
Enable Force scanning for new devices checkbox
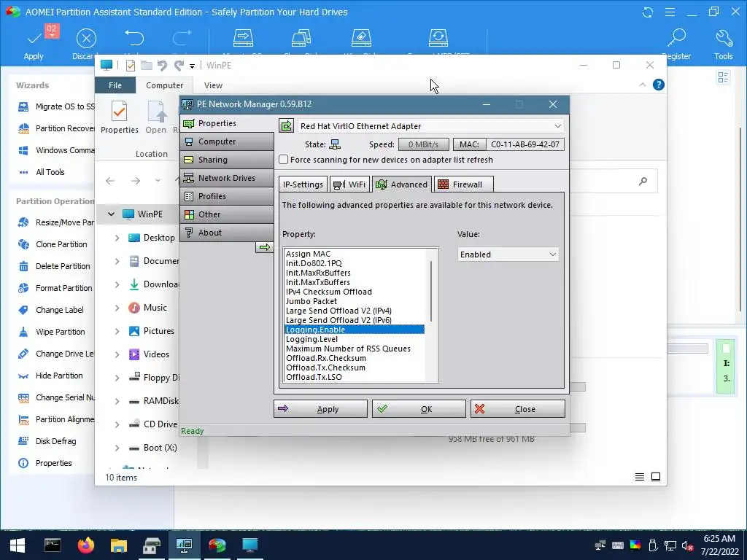coord(284,160)
